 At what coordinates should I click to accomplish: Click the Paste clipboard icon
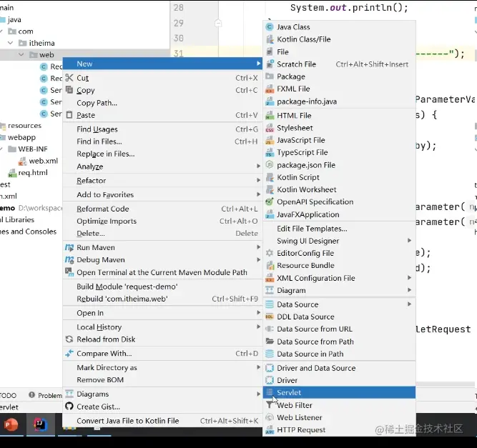69,114
